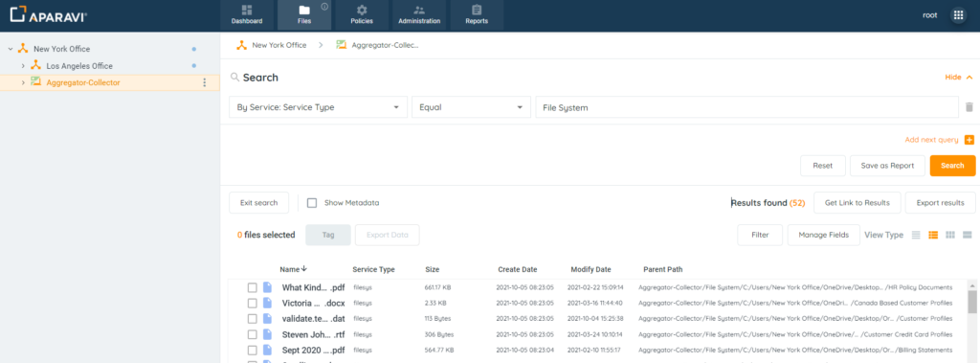Enable Show Metadata checkbox
The height and width of the screenshot is (363, 980).
tap(312, 203)
